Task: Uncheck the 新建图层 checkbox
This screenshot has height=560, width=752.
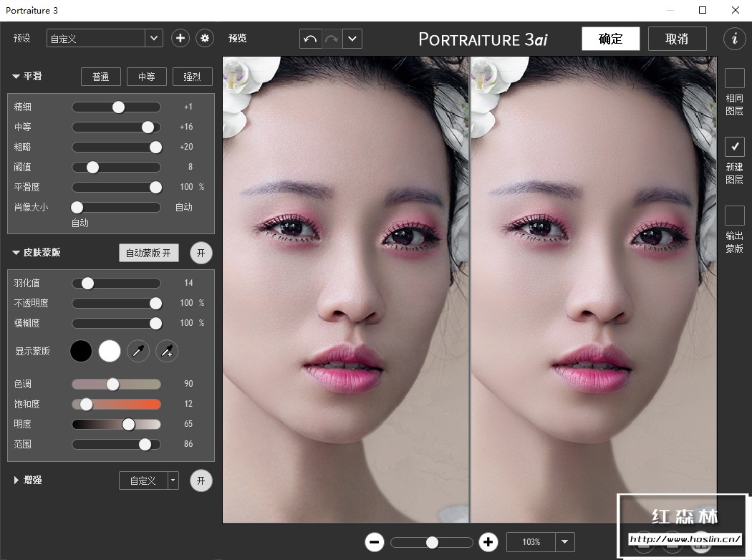Action: 734,147
